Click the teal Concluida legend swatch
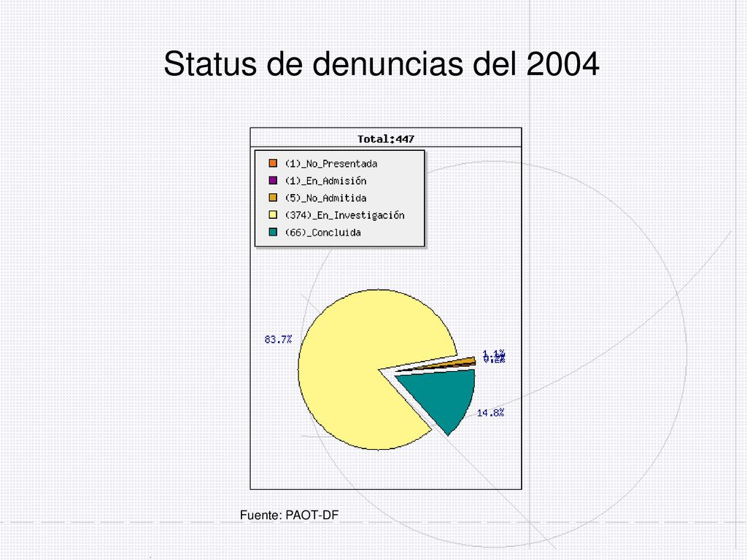Screen dimensions: 747x560 (273, 232)
